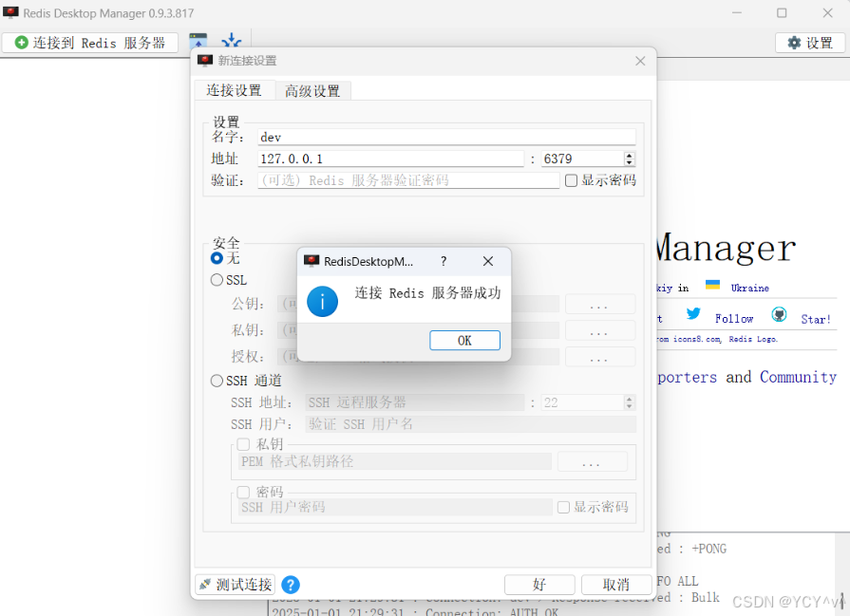850x616 pixels.
Task: Increase the Redis port with up arrow
Action: pos(630,156)
